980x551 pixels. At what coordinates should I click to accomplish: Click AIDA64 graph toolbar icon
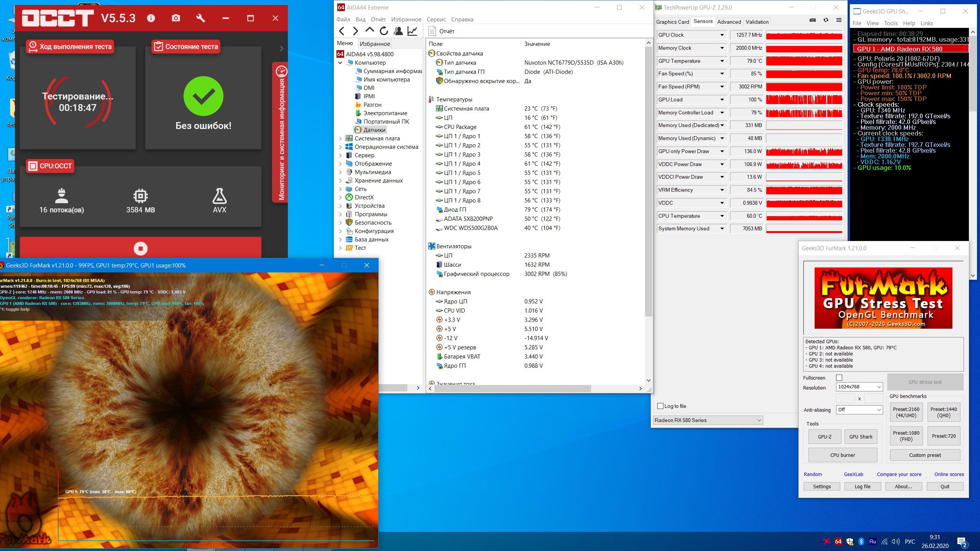tap(412, 31)
